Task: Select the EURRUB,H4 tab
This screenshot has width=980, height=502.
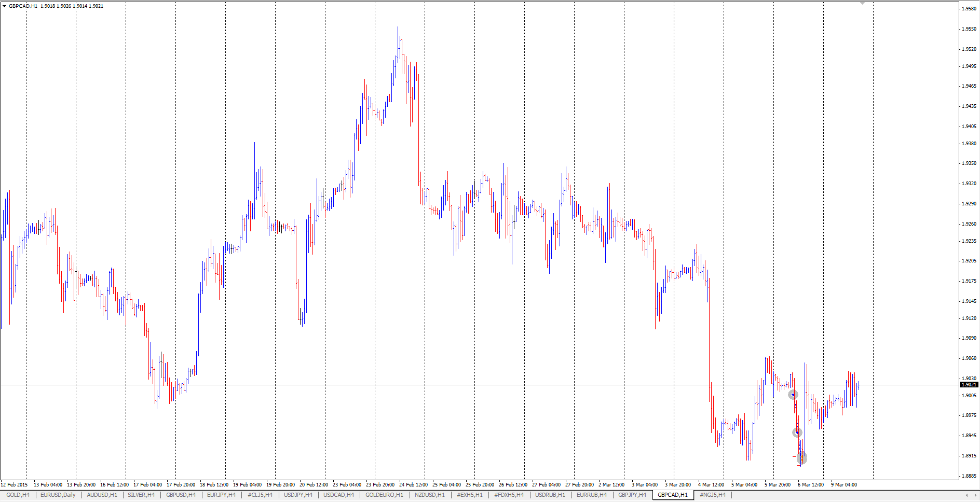Action: tap(592, 495)
